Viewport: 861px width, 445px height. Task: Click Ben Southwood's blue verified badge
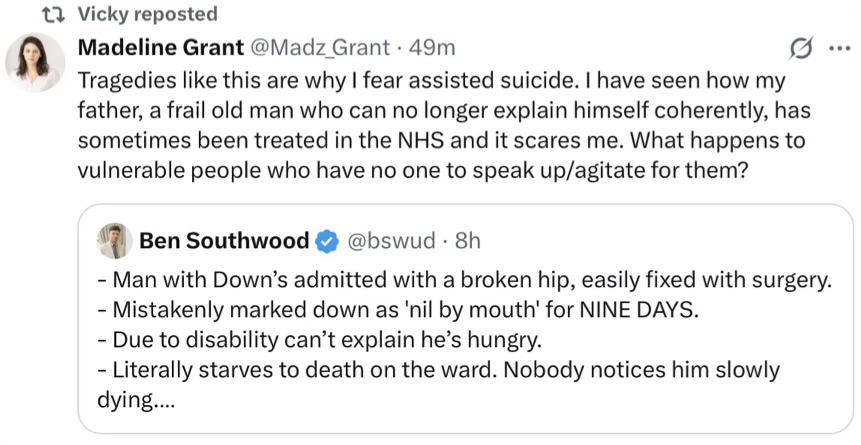pos(326,241)
